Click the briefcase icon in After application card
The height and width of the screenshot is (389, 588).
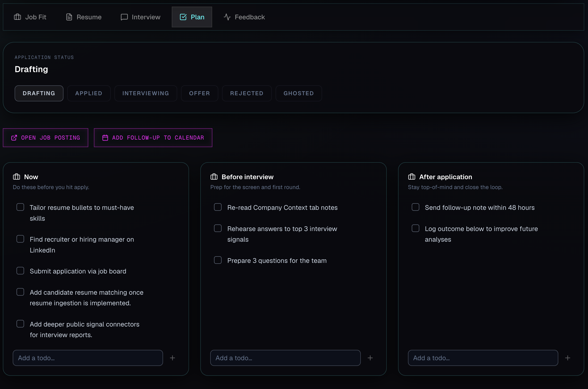tap(412, 177)
